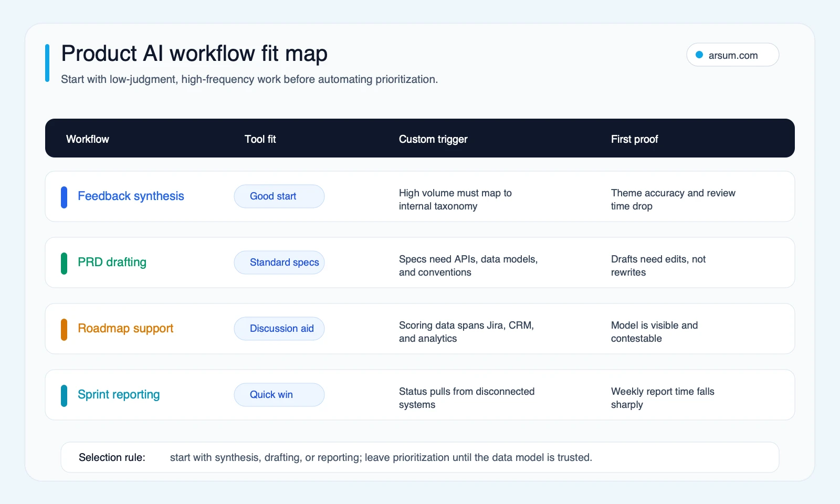
Task: Open the PRD drafting row label
Action: pyautogui.click(x=112, y=262)
